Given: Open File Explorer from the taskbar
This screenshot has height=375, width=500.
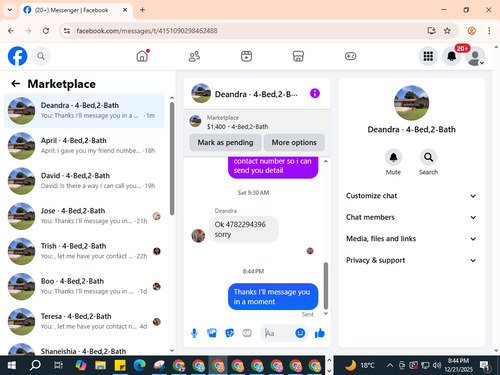Looking at the screenshot, I should (x=100, y=365).
